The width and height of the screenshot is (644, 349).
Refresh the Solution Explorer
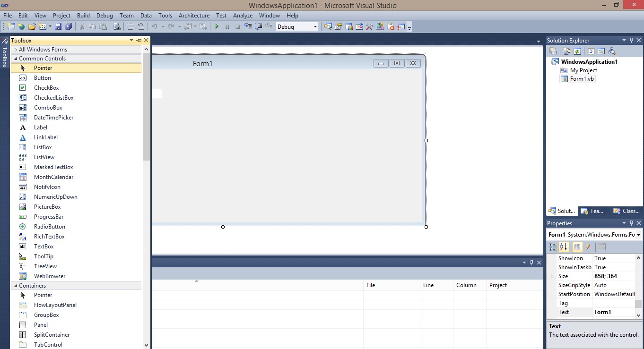tap(578, 51)
